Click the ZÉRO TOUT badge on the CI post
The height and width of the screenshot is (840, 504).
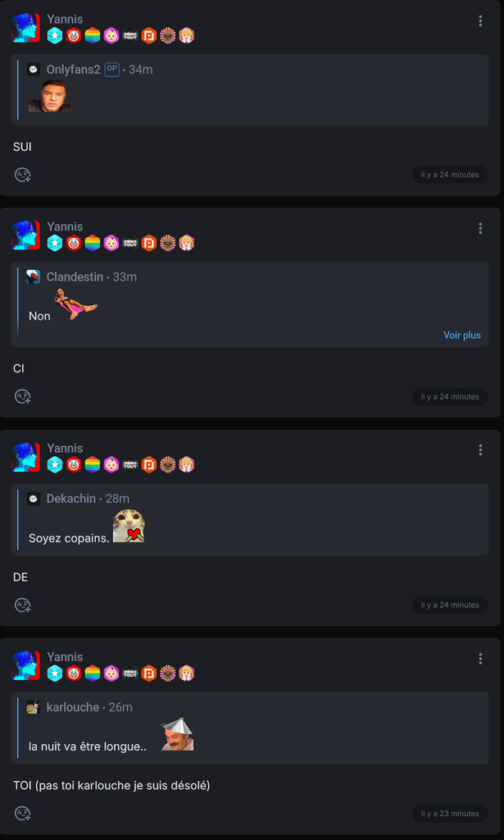[130, 243]
